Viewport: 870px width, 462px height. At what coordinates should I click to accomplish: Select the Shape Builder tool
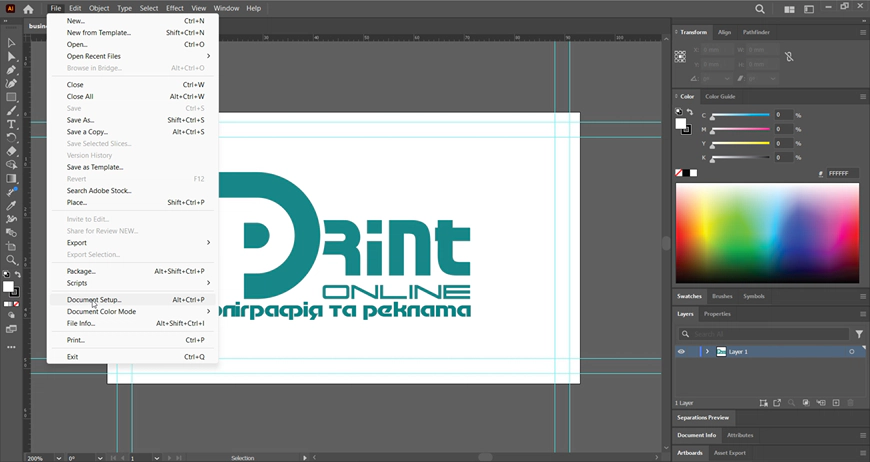pyautogui.click(x=11, y=165)
